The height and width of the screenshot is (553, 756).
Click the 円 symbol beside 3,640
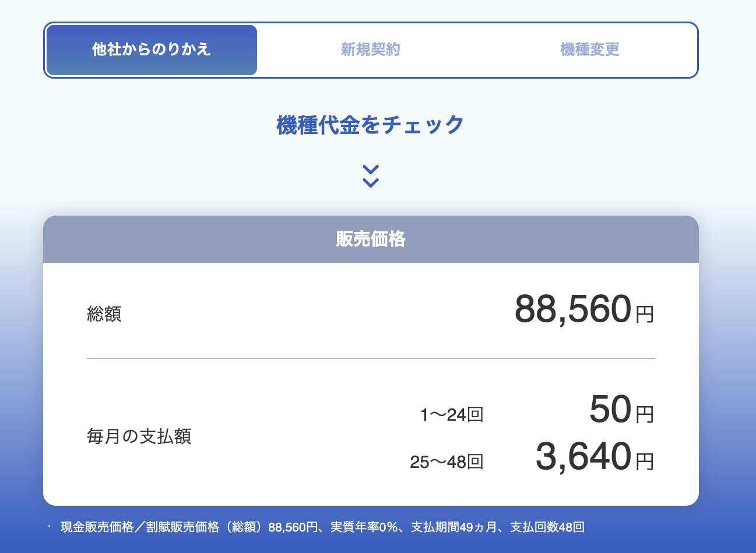(645, 462)
